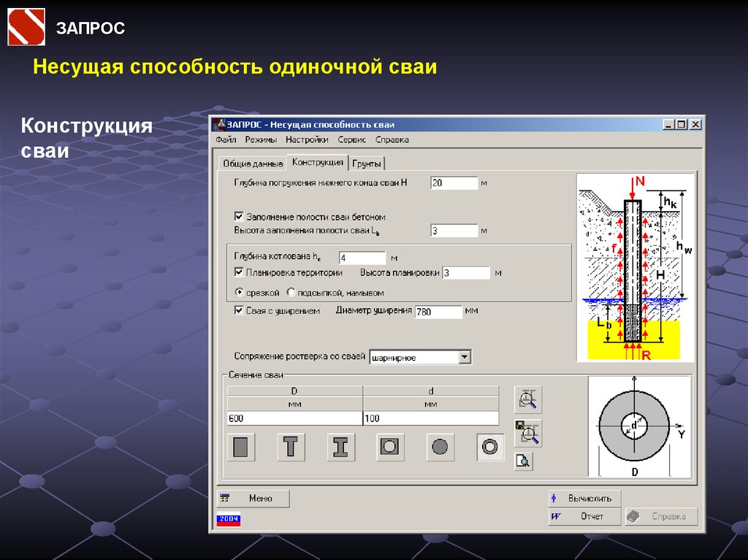Open the "Режимы" menu

pos(261,139)
